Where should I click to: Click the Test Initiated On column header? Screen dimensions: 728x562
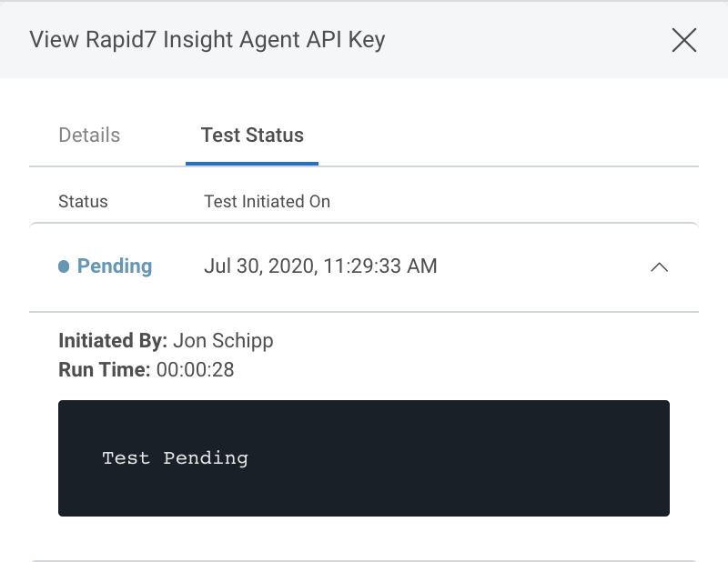click(267, 202)
